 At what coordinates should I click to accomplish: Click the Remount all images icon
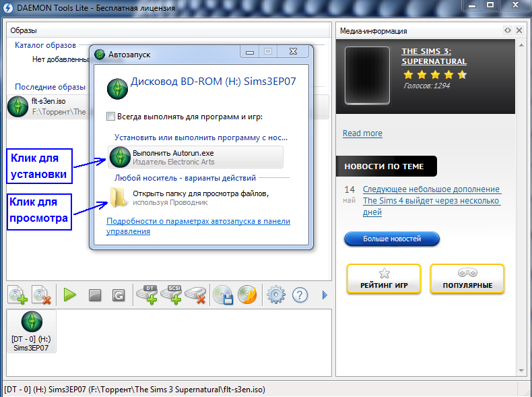click(119, 295)
